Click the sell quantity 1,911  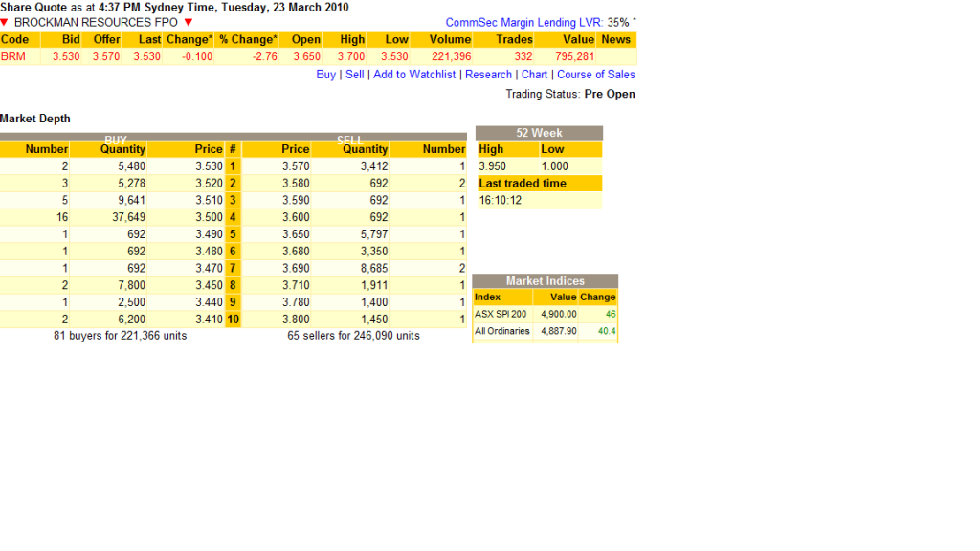coord(374,285)
